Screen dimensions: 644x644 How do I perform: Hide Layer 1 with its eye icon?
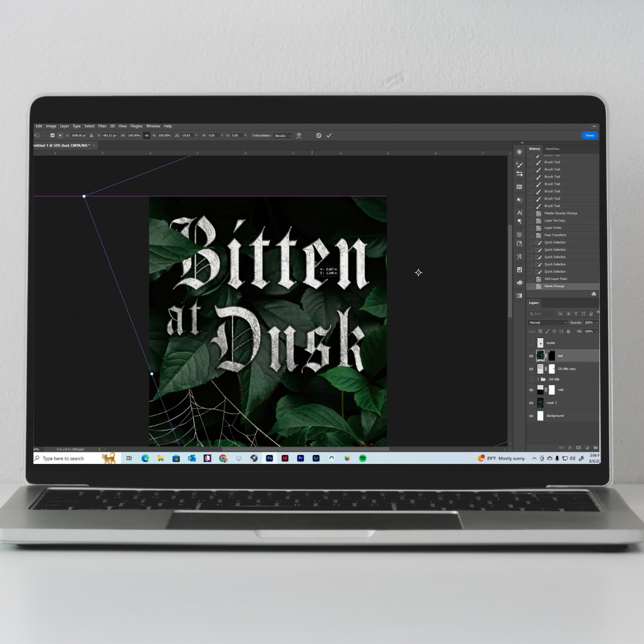(x=531, y=403)
